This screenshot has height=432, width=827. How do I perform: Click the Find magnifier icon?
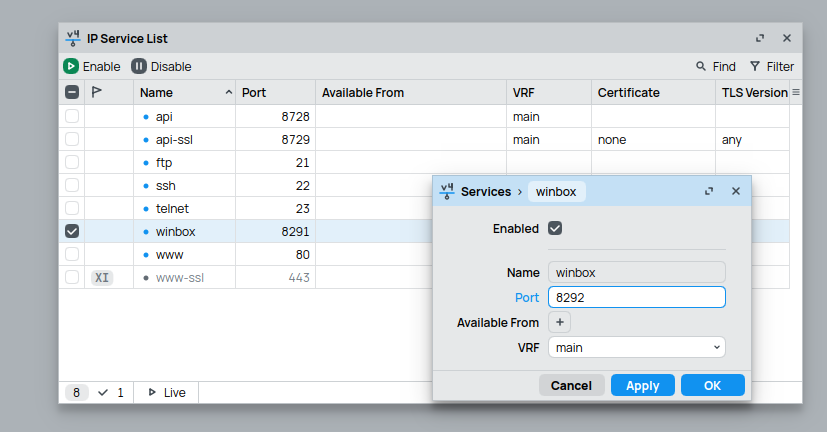pyautogui.click(x=700, y=66)
